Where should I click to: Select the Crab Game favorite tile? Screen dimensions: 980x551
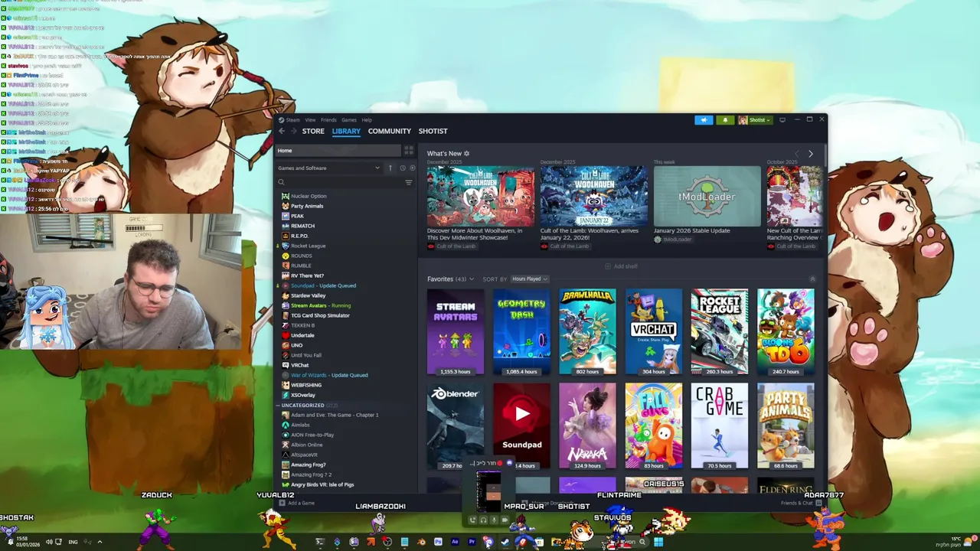[720, 425]
